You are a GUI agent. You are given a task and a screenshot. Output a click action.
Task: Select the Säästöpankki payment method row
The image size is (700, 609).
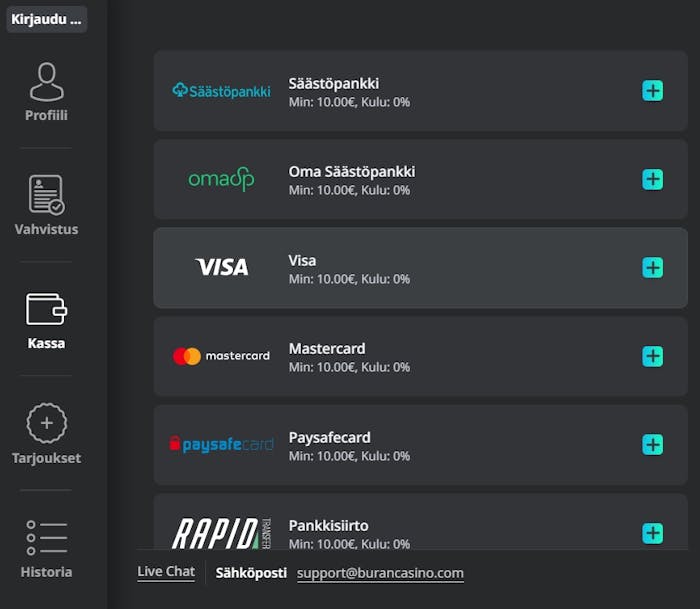pyautogui.click(x=421, y=91)
